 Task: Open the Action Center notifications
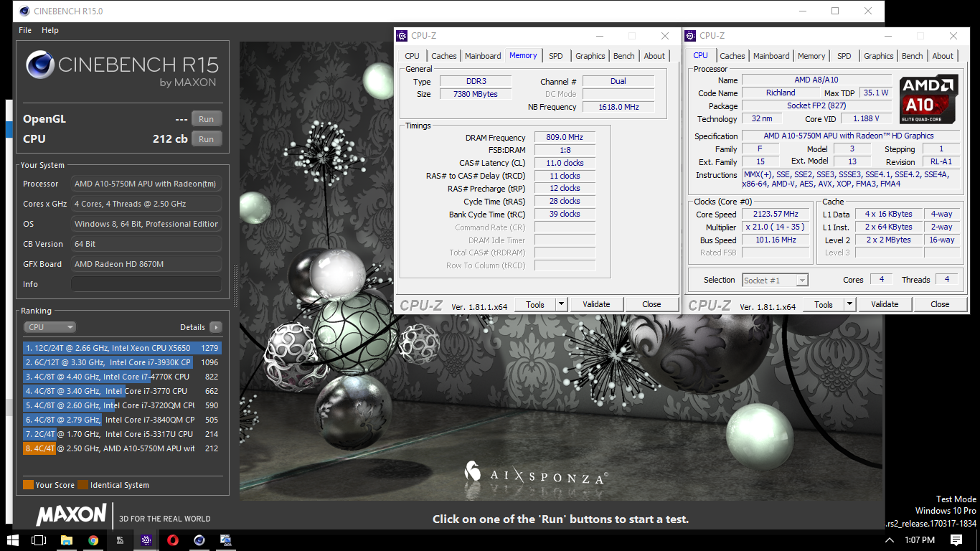956,540
